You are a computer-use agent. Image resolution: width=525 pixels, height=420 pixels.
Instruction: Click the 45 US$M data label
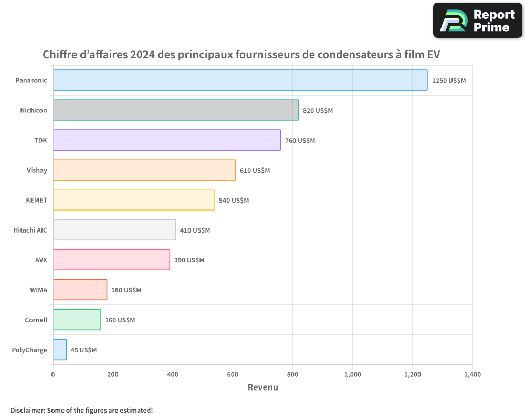83,350
